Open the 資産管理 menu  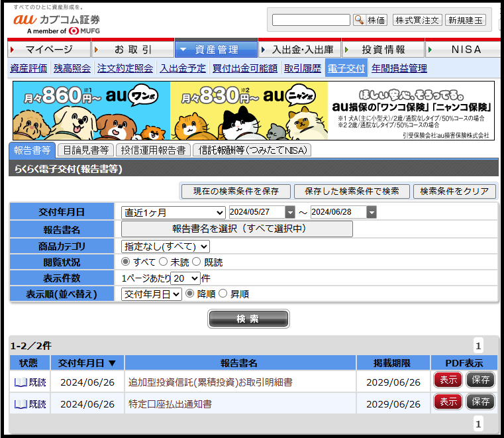217,49
